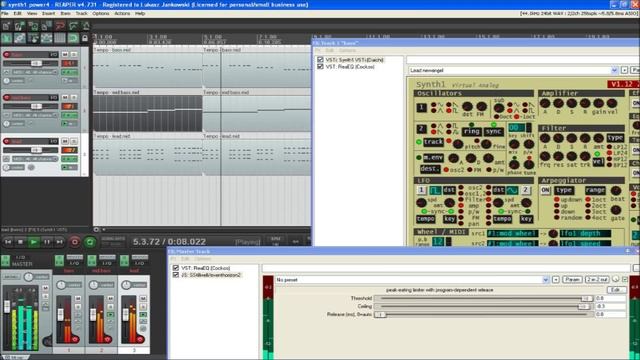Click the lock icon in the toolbar
This screenshot has width=640, height=360.
click(85, 38)
